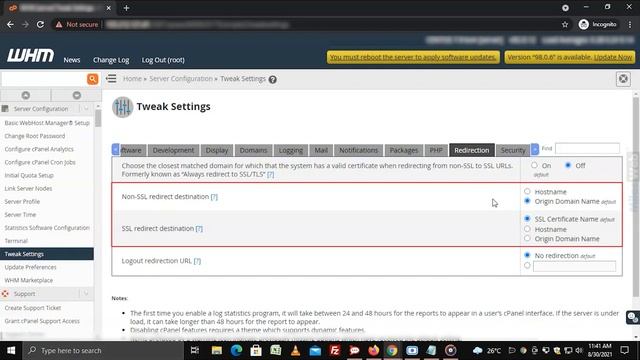Open the Notifications tab
Viewport: 640px width, 360px height.
tap(359, 150)
